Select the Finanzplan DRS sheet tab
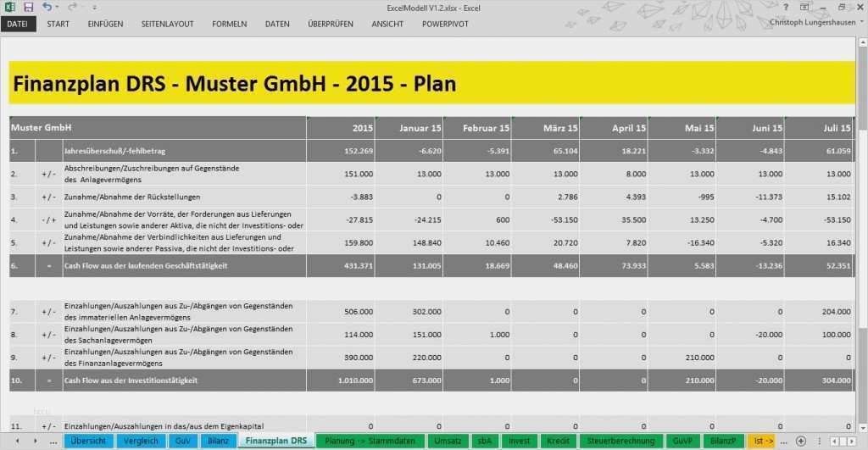The width and height of the screenshot is (868, 450). coord(275,442)
